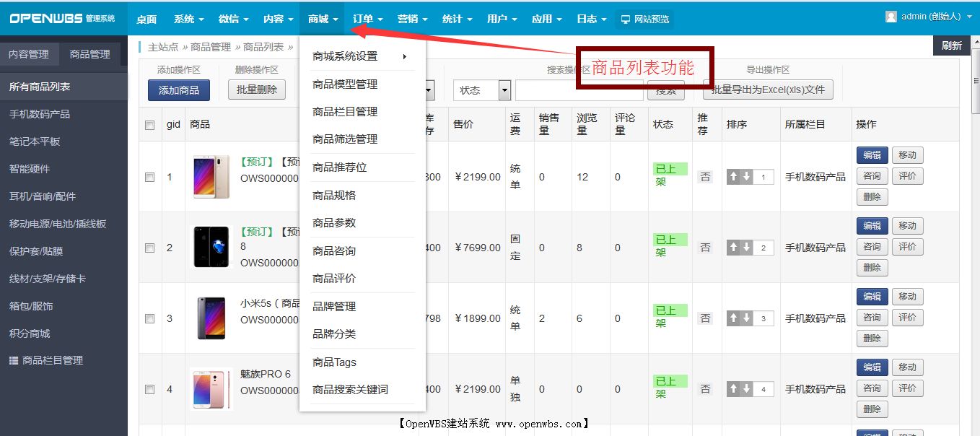
Task: Click the admin avatar icon at top right
Action: 891,16
